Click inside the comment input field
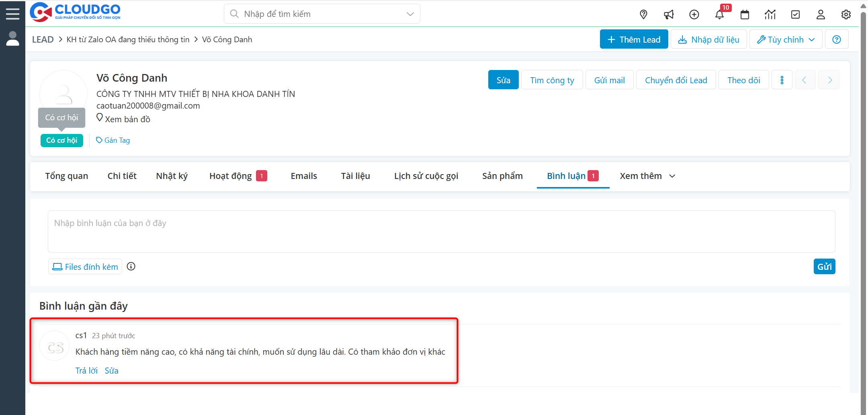 tap(402, 231)
